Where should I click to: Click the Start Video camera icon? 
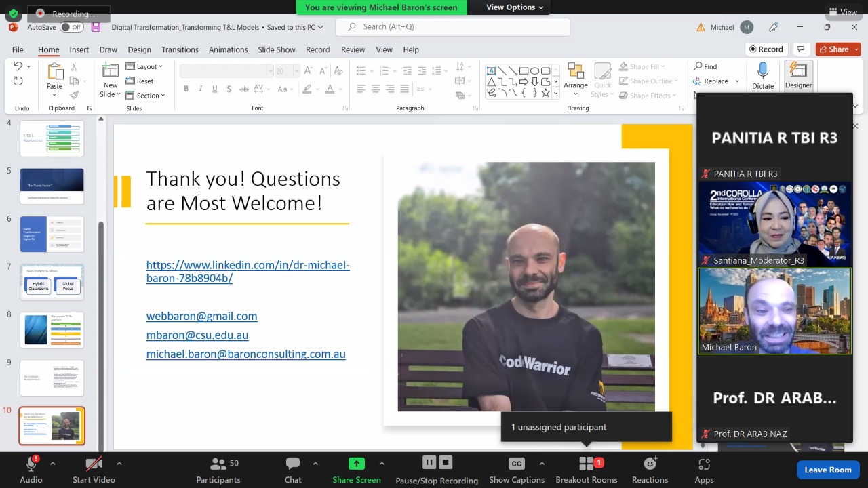pos(94,464)
